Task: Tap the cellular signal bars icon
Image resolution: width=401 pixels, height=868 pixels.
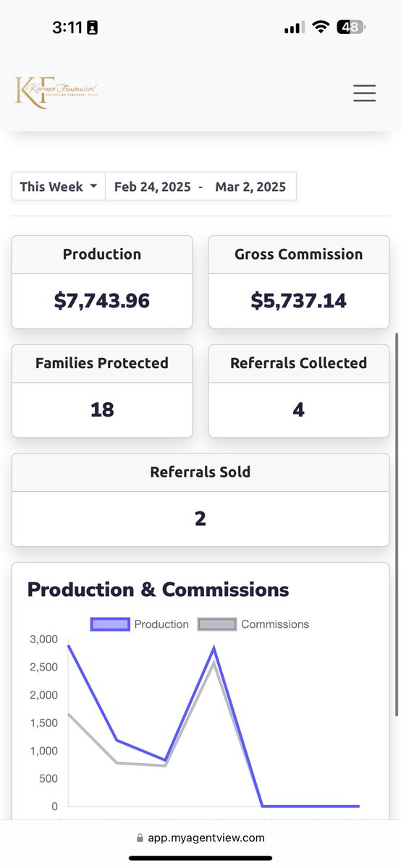Action: pos(294,27)
